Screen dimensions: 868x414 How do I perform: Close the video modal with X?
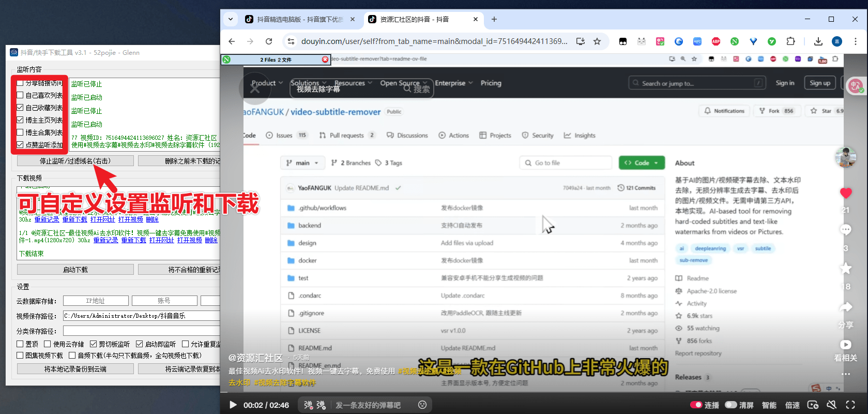(x=255, y=88)
